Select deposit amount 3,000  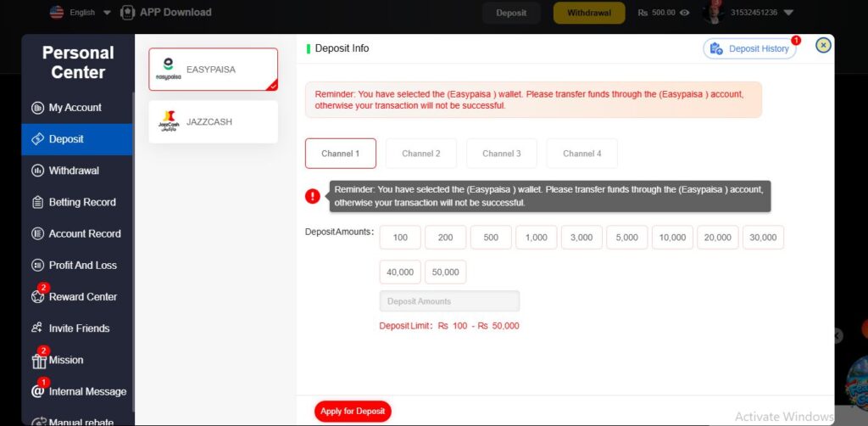(x=581, y=237)
